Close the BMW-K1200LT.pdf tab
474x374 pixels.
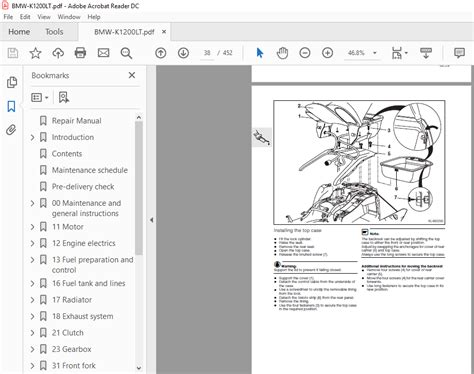(x=164, y=32)
